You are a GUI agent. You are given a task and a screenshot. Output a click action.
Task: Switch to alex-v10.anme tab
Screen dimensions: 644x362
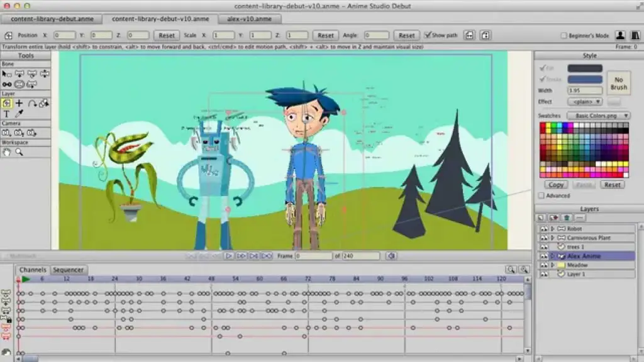click(x=249, y=19)
